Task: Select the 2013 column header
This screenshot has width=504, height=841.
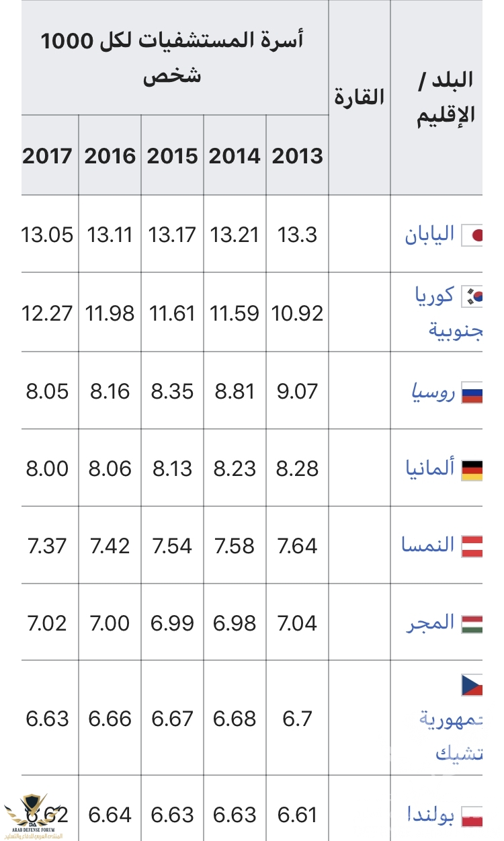Action: [x=298, y=156]
